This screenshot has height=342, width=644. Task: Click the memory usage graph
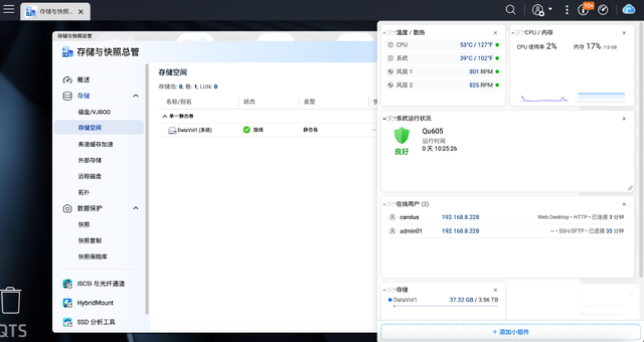coord(601,97)
